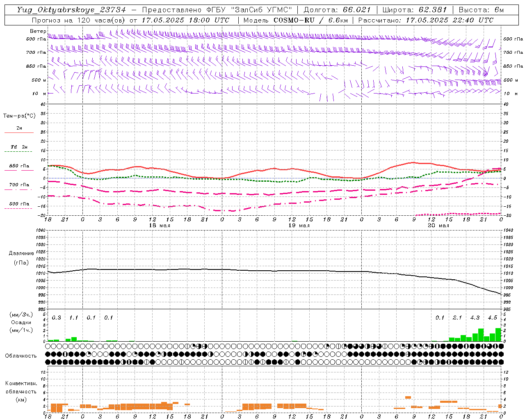525x420 pixels.
Task: Click the 4.5 precipitation total
Action: (x=492, y=318)
